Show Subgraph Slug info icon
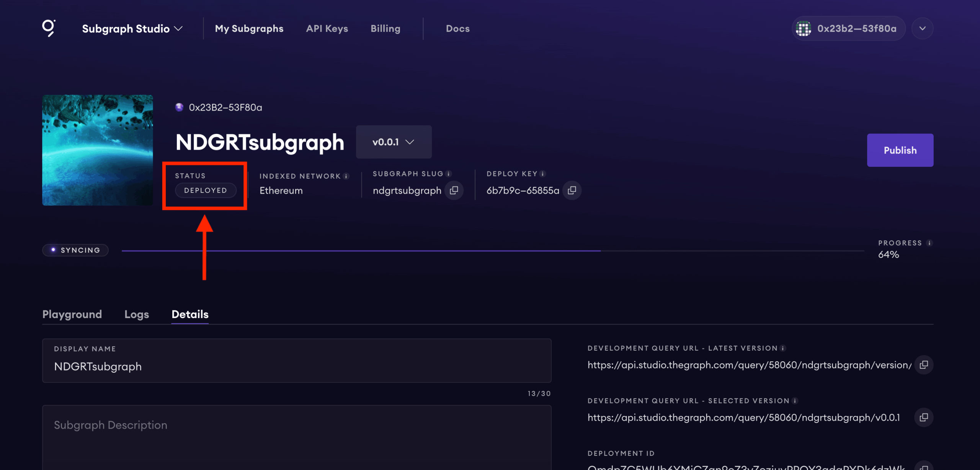The height and width of the screenshot is (470, 980). tap(449, 174)
